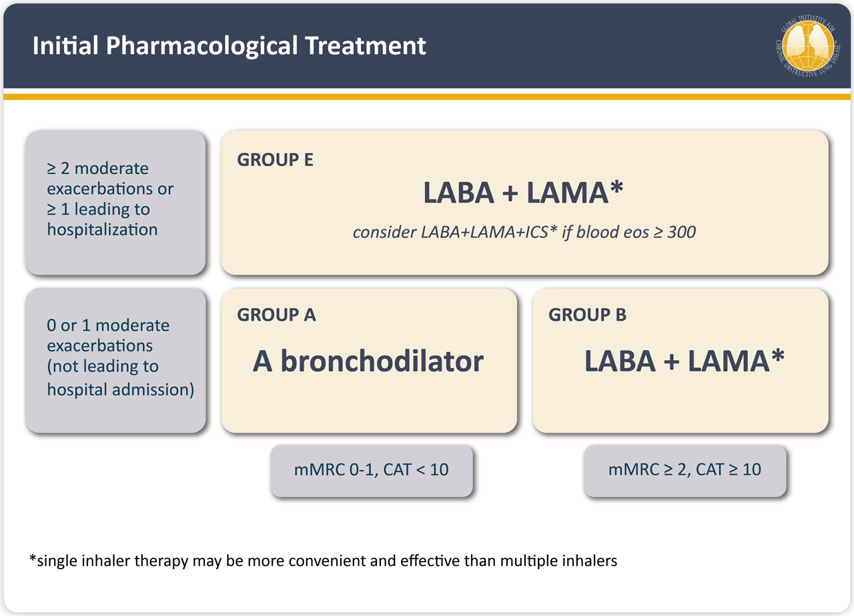This screenshot has width=854, height=616.
Task: Click the GROUP B heading
Action: pyautogui.click(x=587, y=315)
